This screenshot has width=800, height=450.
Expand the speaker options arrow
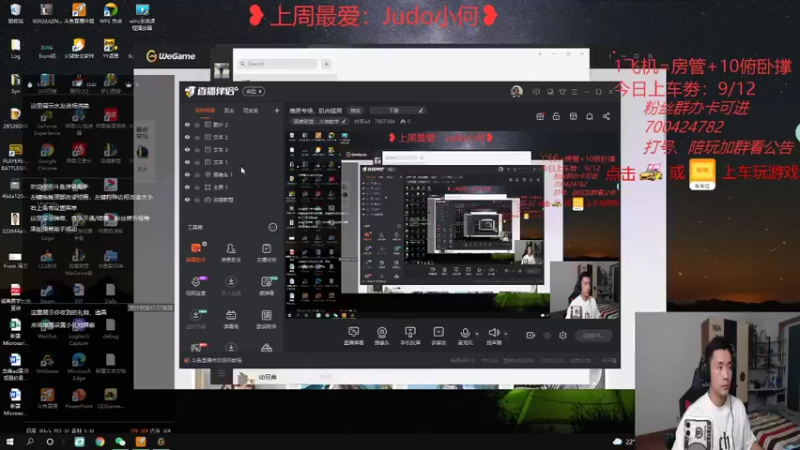[506, 334]
